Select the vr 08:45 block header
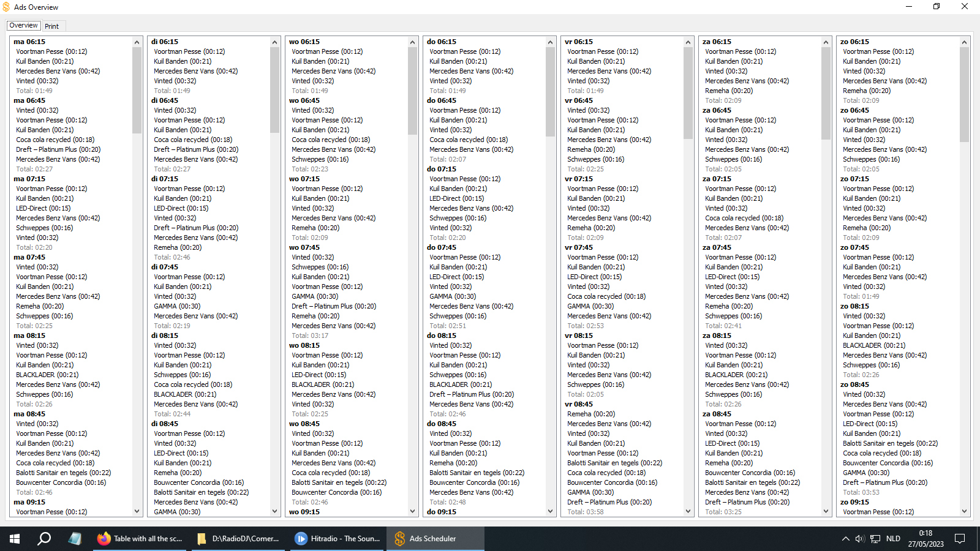Screen dimensions: 980x551 [x=579, y=404]
